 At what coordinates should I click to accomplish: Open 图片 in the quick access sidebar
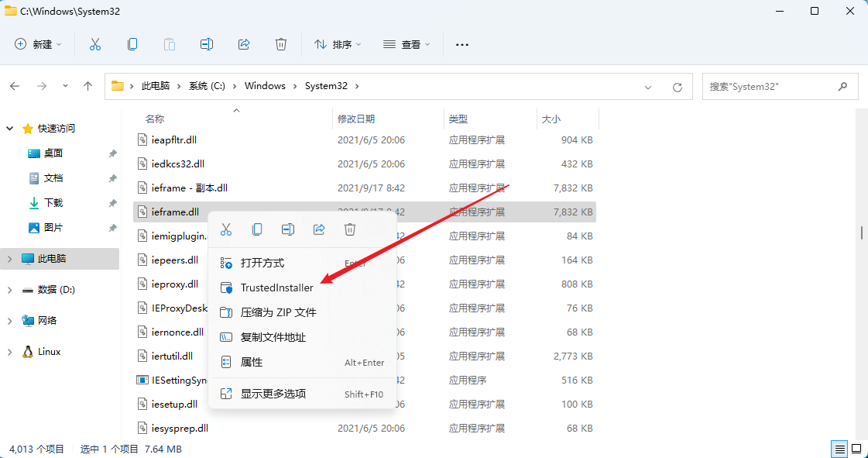pyautogui.click(x=53, y=228)
